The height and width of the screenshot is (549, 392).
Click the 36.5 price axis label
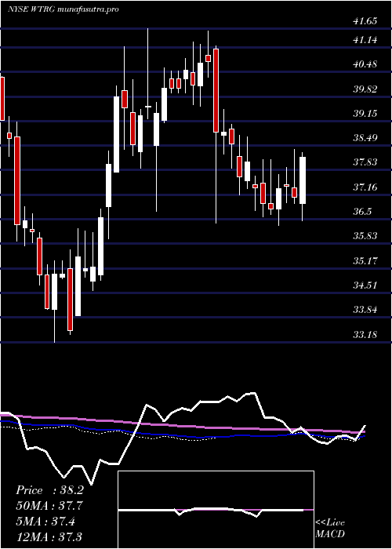pyautogui.click(x=362, y=212)
